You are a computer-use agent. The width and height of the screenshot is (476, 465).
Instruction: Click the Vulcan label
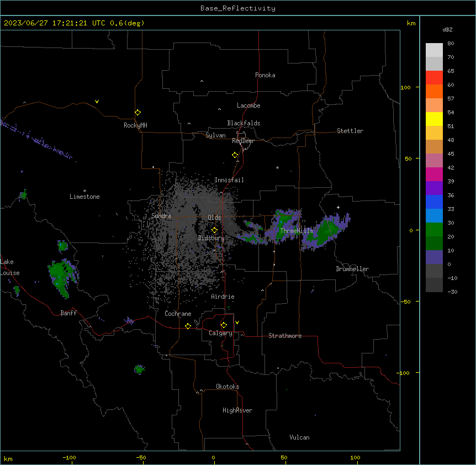point(299,437)
